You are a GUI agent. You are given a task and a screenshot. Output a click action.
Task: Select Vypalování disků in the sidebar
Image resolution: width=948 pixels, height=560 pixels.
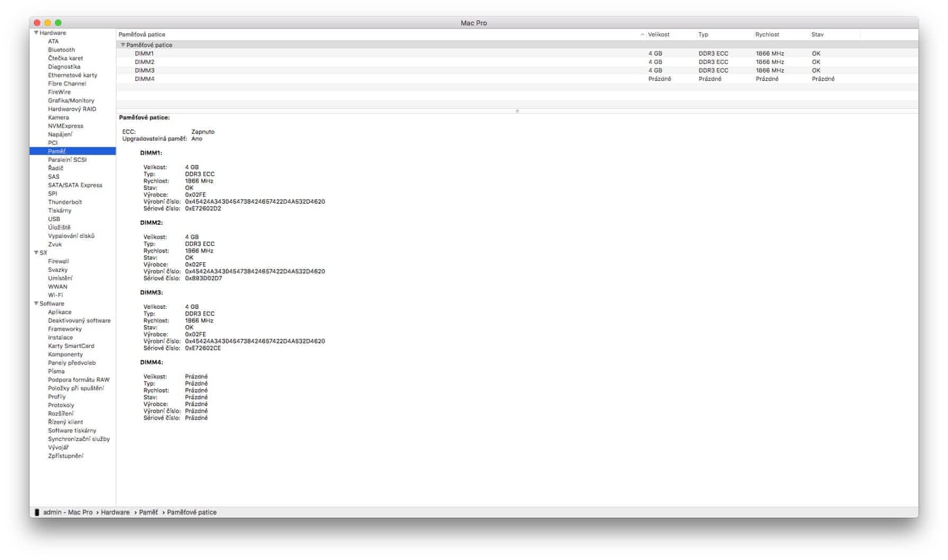[71, 236]
